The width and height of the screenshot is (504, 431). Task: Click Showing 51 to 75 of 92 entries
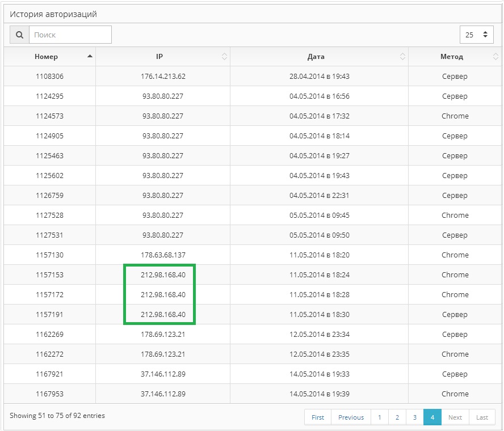pos(57,416)
